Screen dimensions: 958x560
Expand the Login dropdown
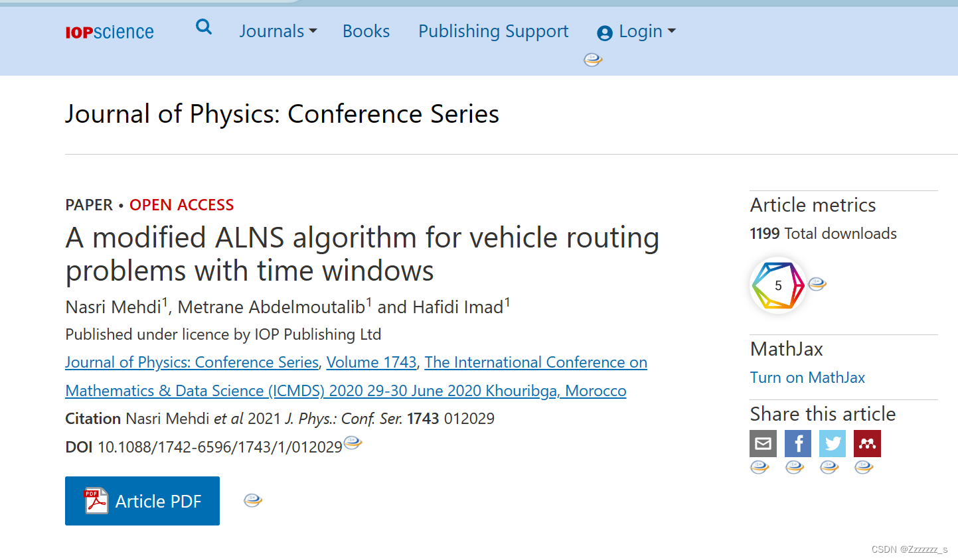(x=673, y=31)
